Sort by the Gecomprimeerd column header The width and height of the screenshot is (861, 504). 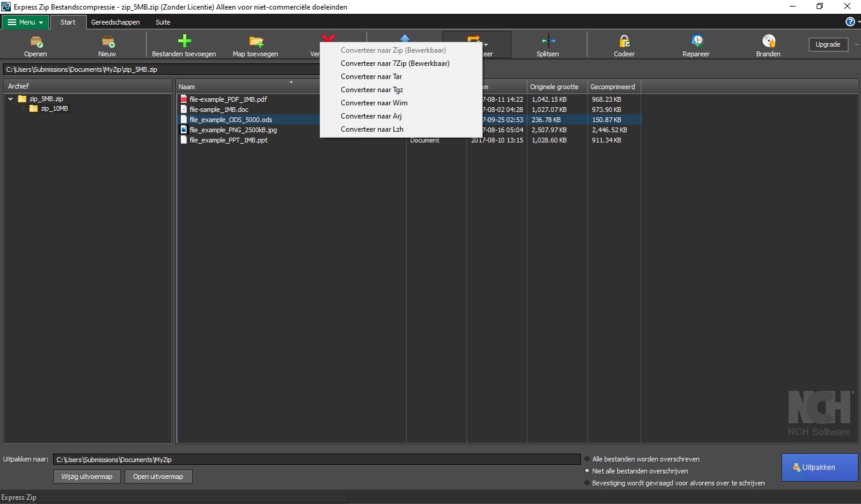click(614, 87)
